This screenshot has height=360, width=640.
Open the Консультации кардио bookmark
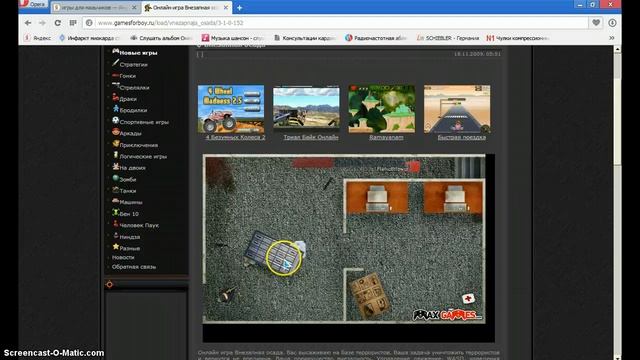[305, 38]
